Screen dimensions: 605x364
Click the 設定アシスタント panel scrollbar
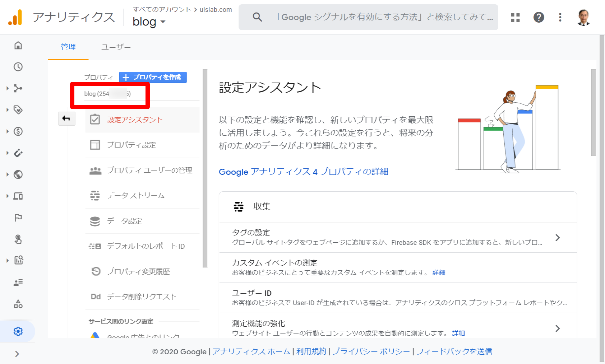(593, 112)
